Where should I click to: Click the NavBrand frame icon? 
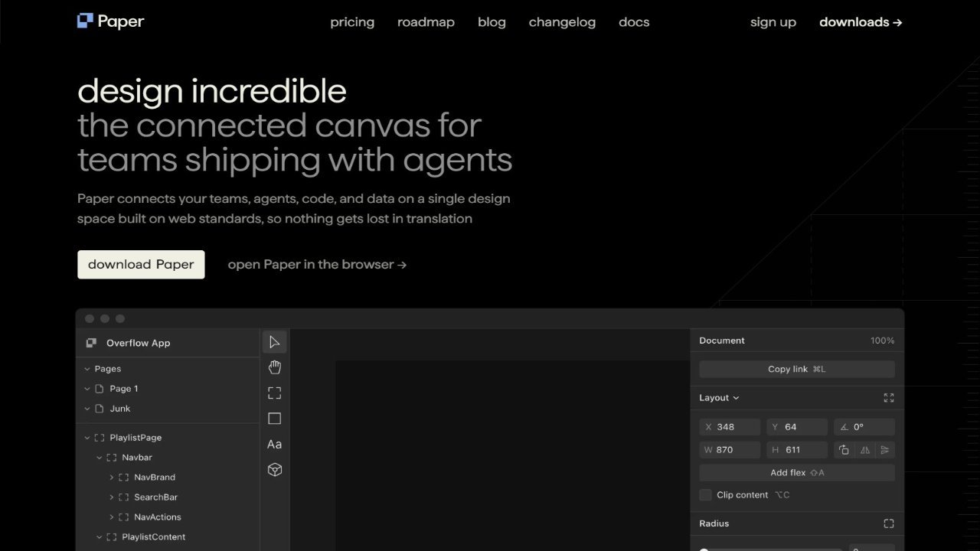[123, 478]
